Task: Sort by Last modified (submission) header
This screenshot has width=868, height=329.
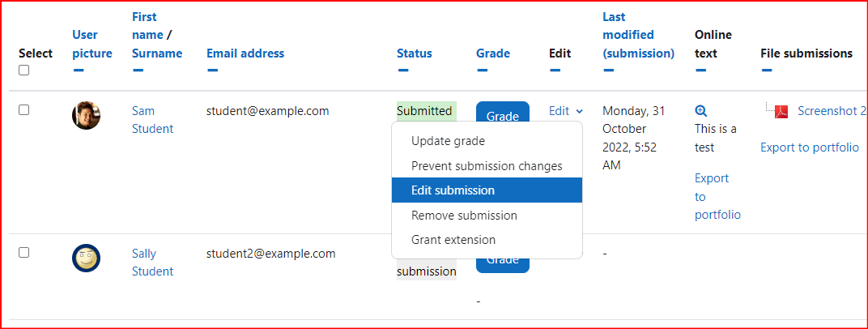Action: 638,35
